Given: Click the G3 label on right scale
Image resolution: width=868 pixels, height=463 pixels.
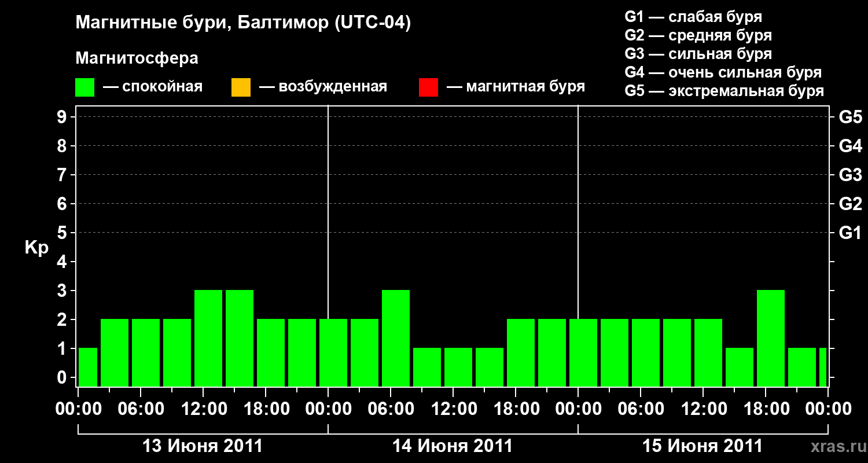Looking at the screenshot, I should [x=850, y=175].
